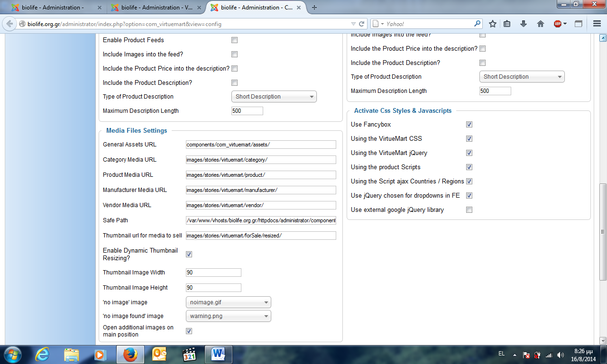
Task: Click the volume speaker tray icon
Action: 561,355
